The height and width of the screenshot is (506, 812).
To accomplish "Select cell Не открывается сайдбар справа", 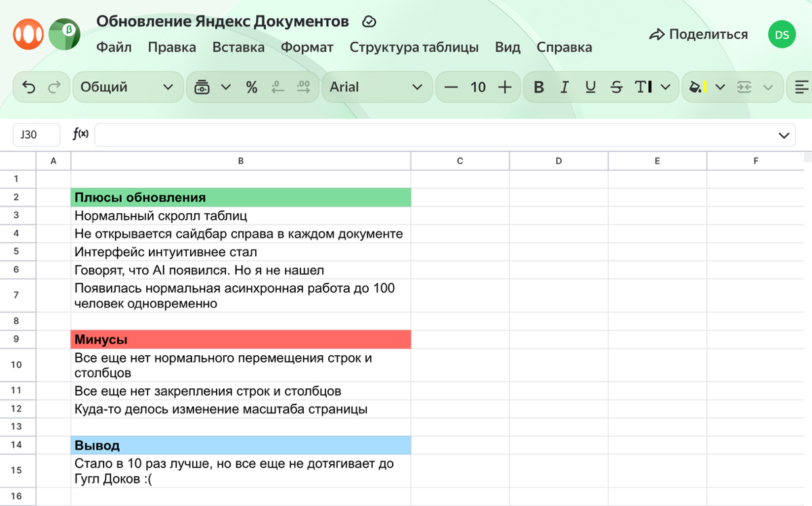I will pyautogui.click(x=241, y=233).
